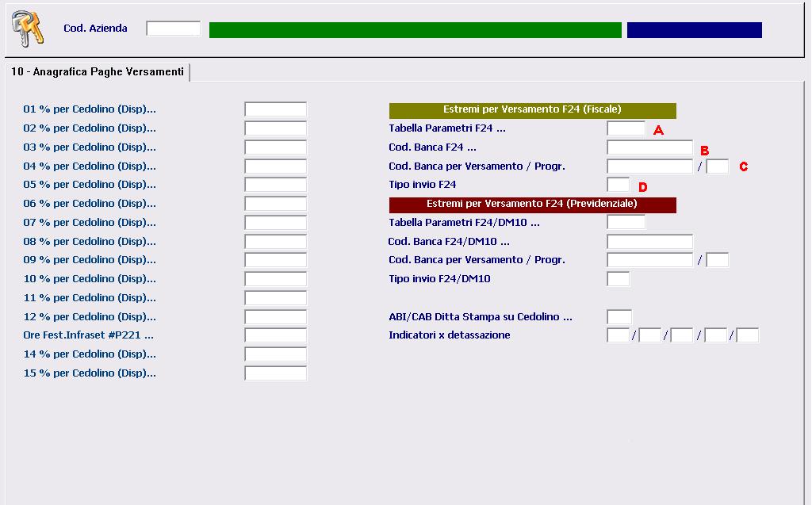The image size is (812, 505).
Task: Click the fiscal Progr. field marked C
Action: [717, 166]
